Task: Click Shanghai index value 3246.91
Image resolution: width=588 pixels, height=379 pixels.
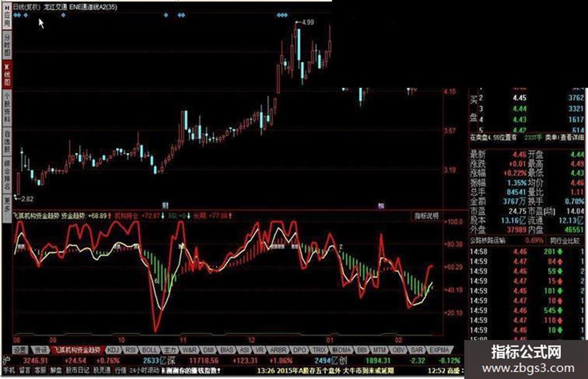Action: (35, 360)
